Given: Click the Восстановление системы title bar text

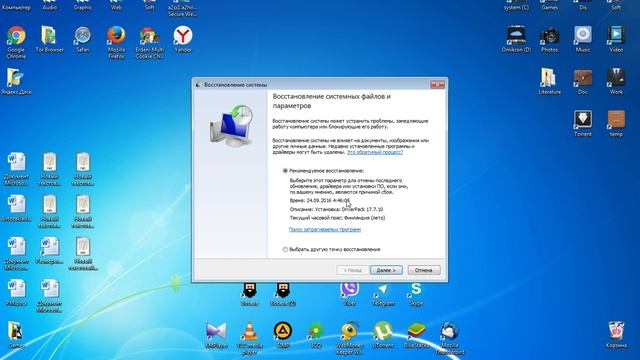Looking at the screenshot, I should pos(236,85).
